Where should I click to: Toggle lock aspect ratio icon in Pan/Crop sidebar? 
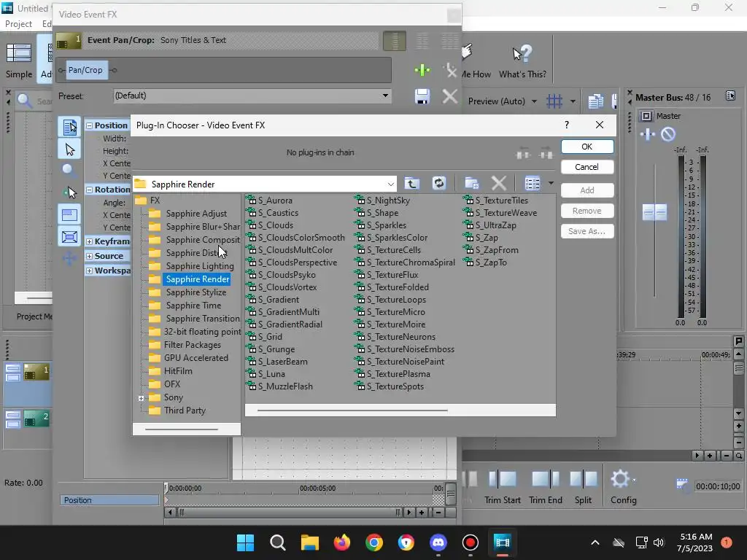point(69,214)
